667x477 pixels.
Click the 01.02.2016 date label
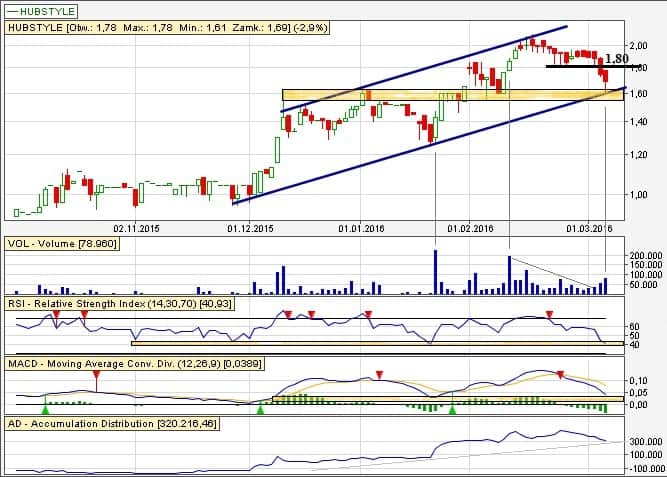point(471,228)
